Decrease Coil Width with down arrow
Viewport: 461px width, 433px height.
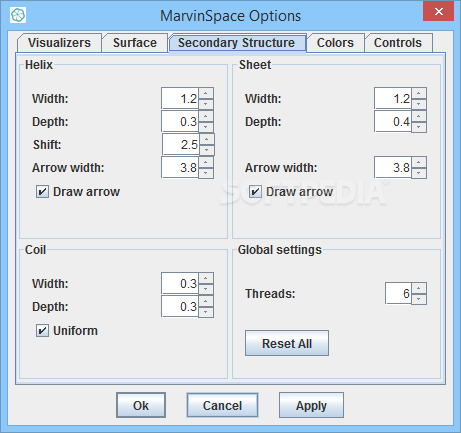(x=206, y=289)
